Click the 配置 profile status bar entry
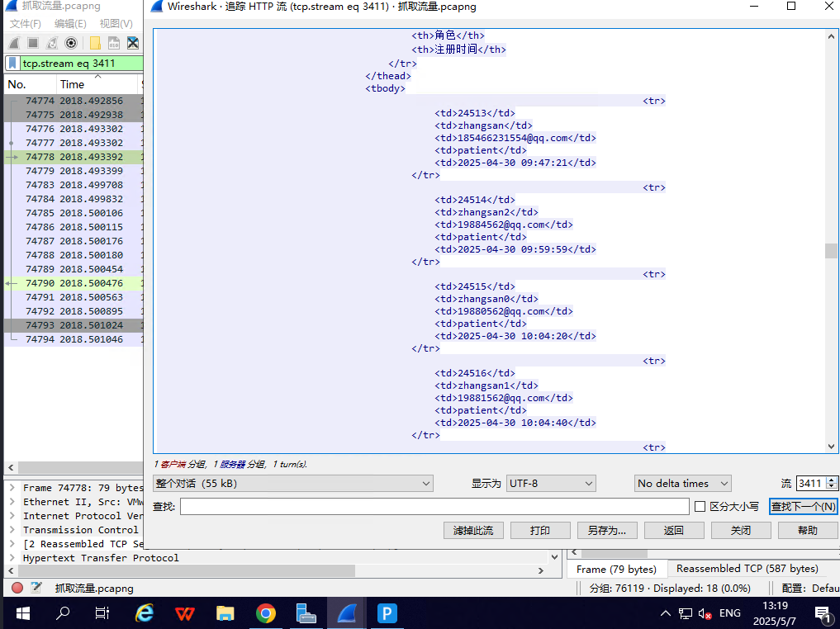The height and width of the screenshot is (629, 840). 810,589
